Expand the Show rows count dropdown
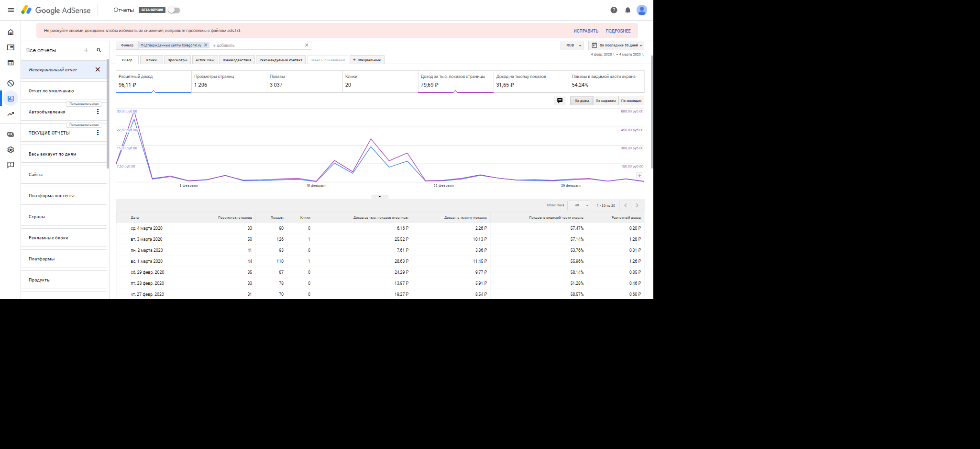Image resolution: width=980 pixels, height=449 pixels. [580, 205]
